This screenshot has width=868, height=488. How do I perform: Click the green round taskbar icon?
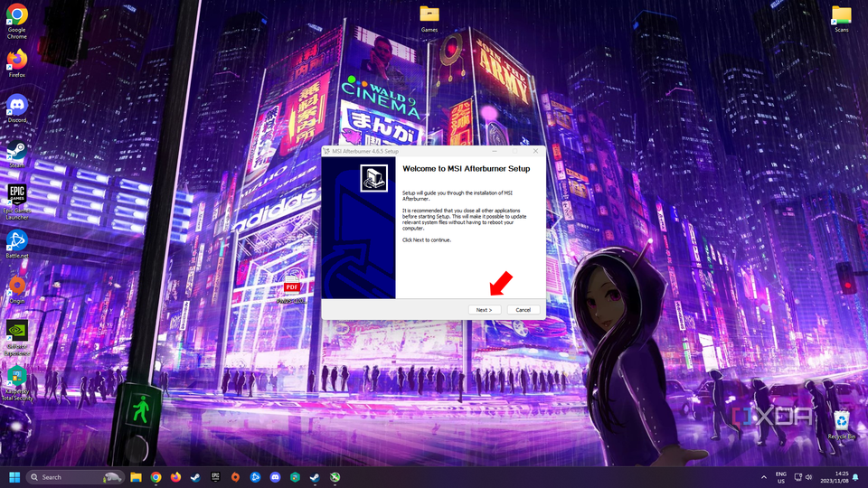click(335, 477)
